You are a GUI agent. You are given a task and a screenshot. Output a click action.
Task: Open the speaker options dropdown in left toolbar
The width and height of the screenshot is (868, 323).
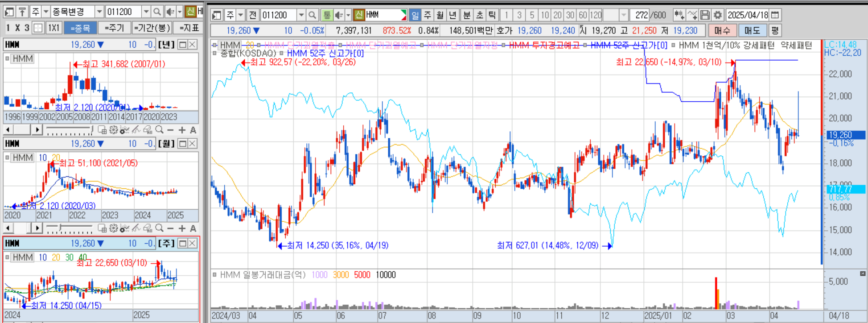pos(180,12)
